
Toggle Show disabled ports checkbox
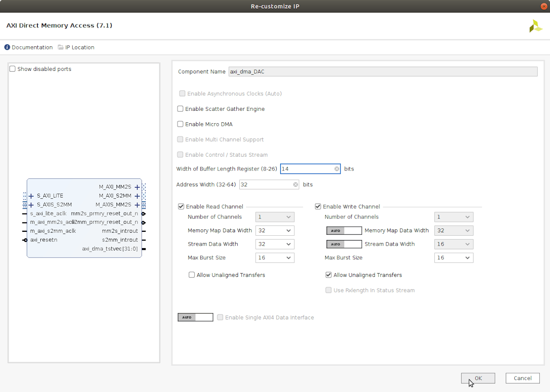(12, 69)
